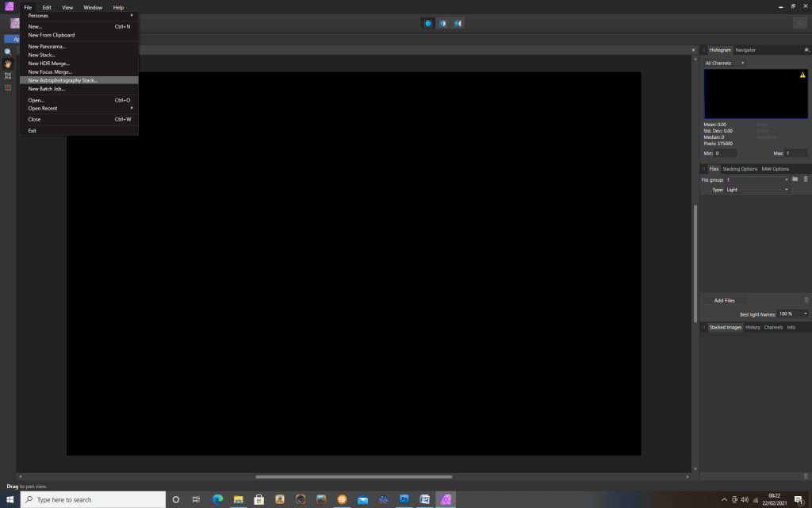This screenshot has height=508, width=812.
Task: Open the volume control in system tray
Action: click(x=745, y=500)
